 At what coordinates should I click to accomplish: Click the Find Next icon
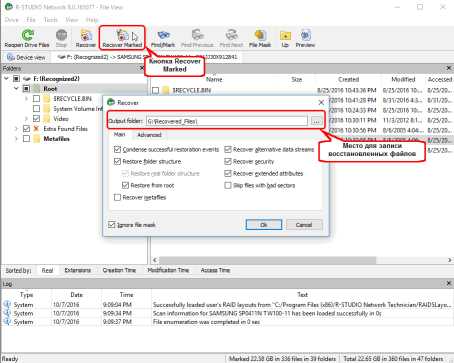[231, 38]
